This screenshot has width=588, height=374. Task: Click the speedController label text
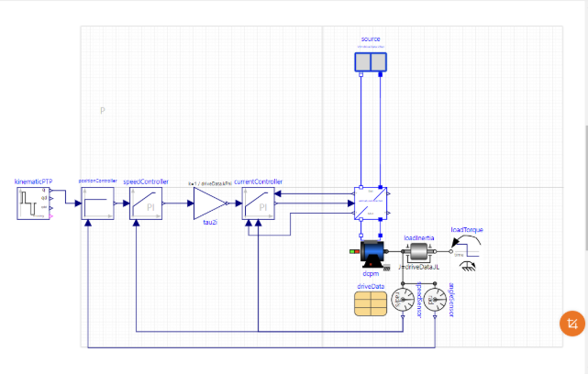(146, 181)
